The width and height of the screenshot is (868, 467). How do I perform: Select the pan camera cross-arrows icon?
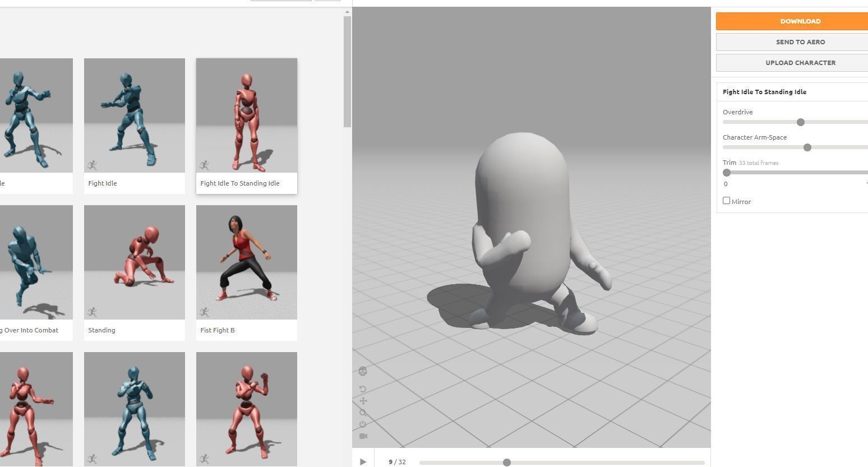pos(363,401)
